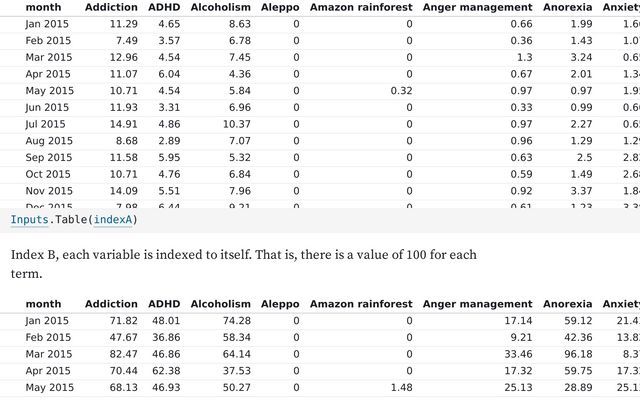
Task: Click Anorexia header in the Index B table
Action: 568,304
